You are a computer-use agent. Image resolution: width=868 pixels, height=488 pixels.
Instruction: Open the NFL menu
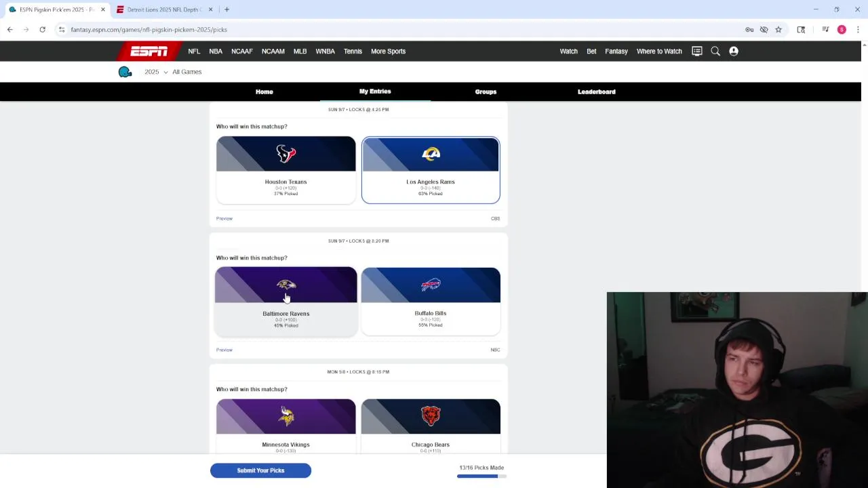click(194, 52)
